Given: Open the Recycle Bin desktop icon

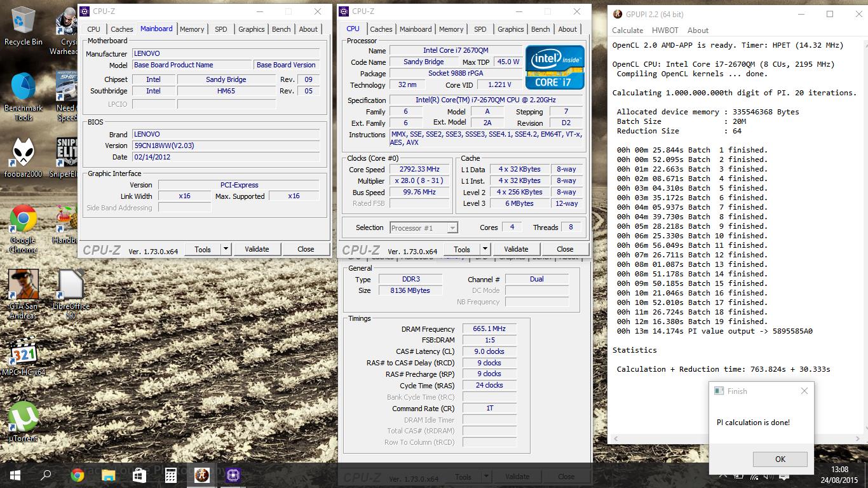Looking at the screenshot, I should tap(24, 27).
